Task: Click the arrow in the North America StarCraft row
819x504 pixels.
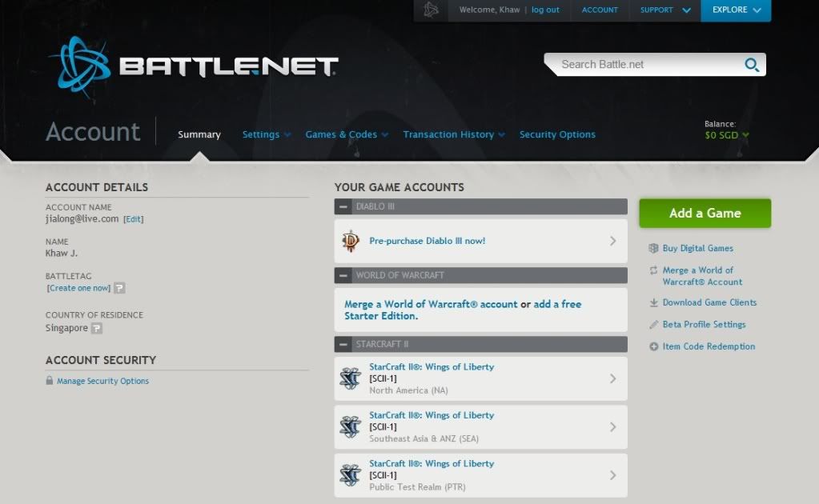Action: tap(612, 378)
